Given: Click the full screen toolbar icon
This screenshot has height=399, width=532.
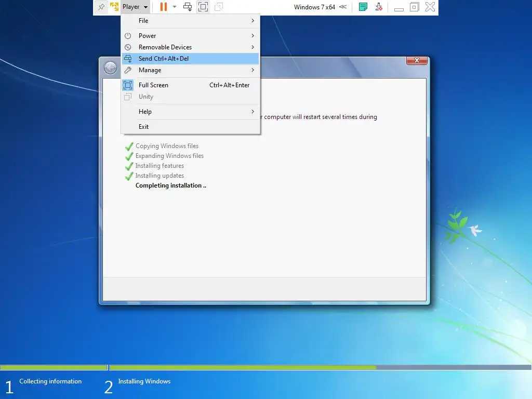Looking at the screenshot, I should point(203,7).
